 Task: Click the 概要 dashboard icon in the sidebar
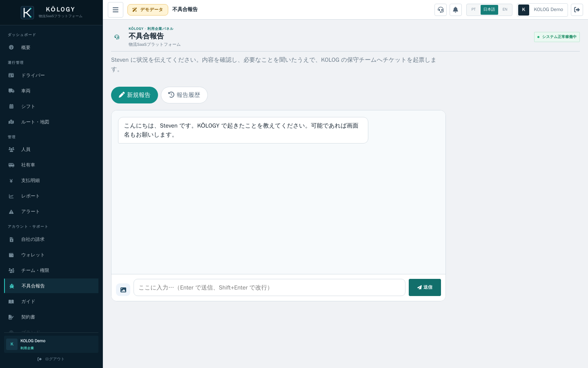(11, 47)
